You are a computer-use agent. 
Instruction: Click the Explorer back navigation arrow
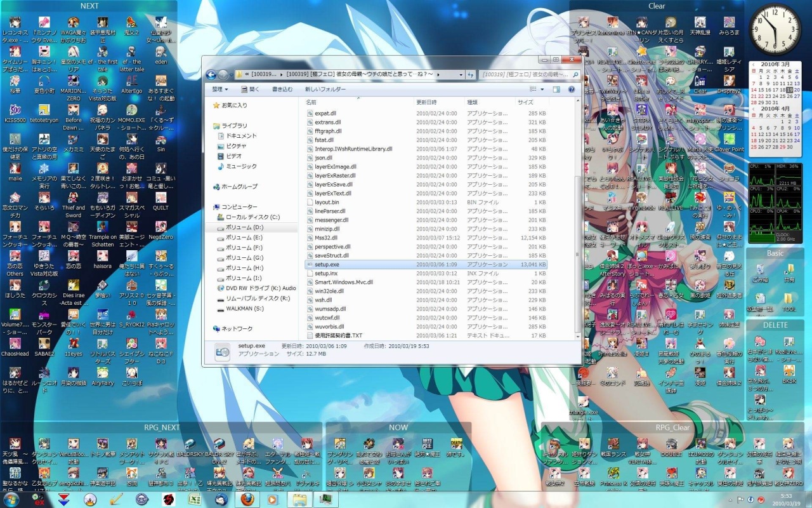click(211, 74)
